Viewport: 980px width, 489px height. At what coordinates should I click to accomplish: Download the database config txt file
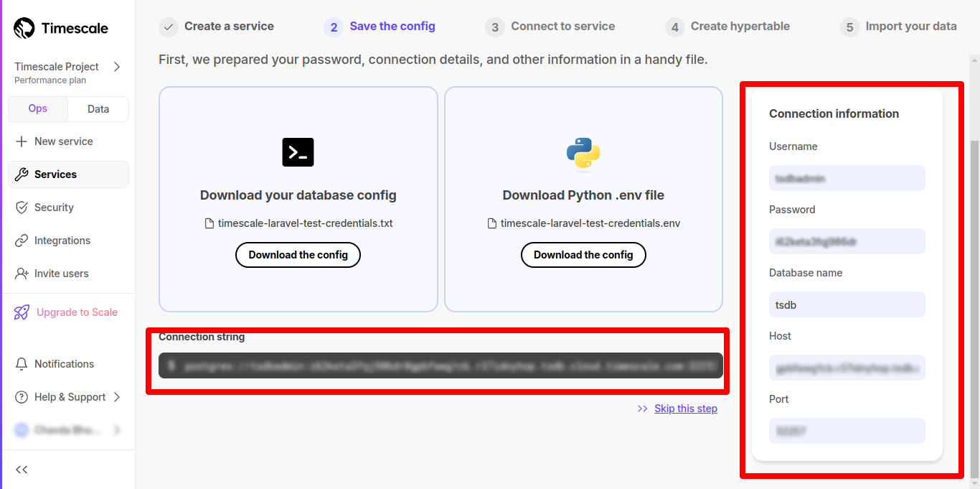[298, 255]
